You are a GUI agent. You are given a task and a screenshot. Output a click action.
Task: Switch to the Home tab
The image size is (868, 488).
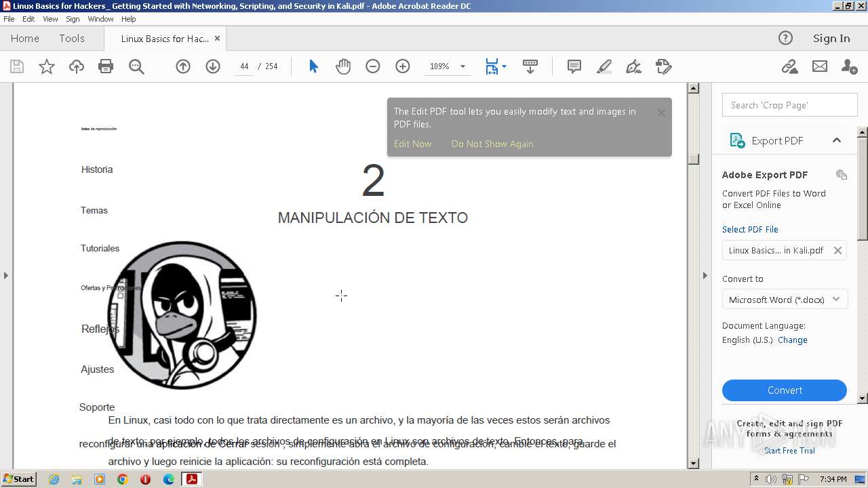tap(25, 38)
